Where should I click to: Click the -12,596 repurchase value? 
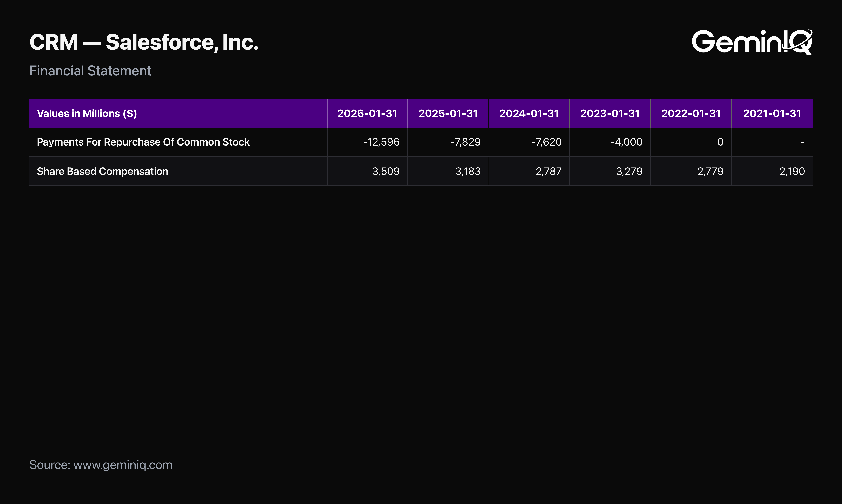pos(381,142)
